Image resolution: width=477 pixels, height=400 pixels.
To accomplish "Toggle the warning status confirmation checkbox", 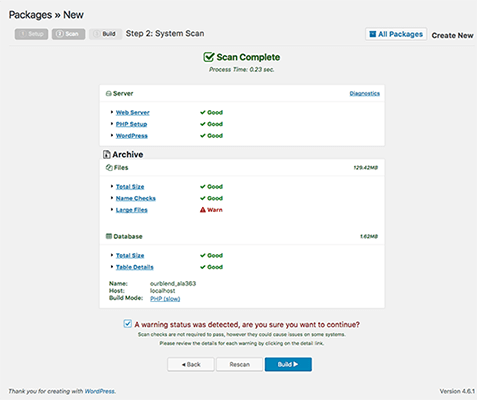I will 127,324.
